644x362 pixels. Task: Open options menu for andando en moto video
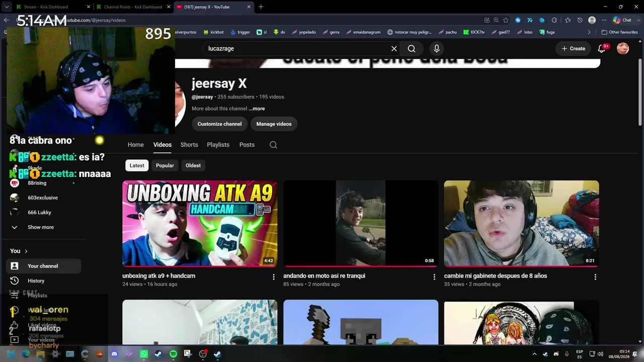pos(434,277)
